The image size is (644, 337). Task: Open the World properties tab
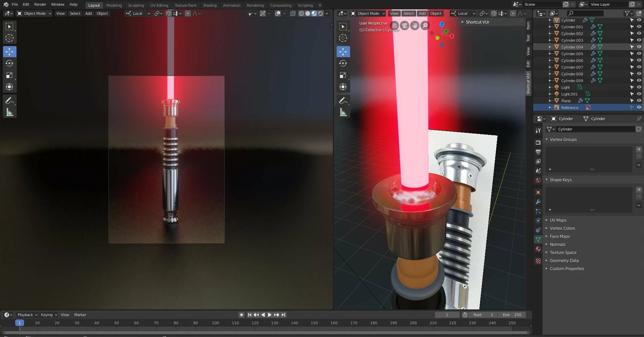pos(538,180)
